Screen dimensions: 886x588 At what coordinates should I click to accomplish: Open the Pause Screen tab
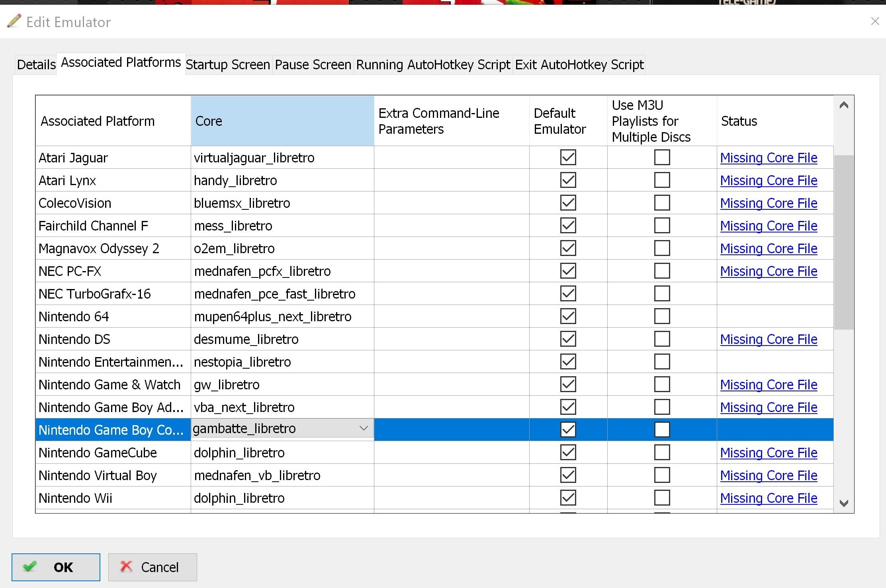pyautogui.click(x=313, y=64)
